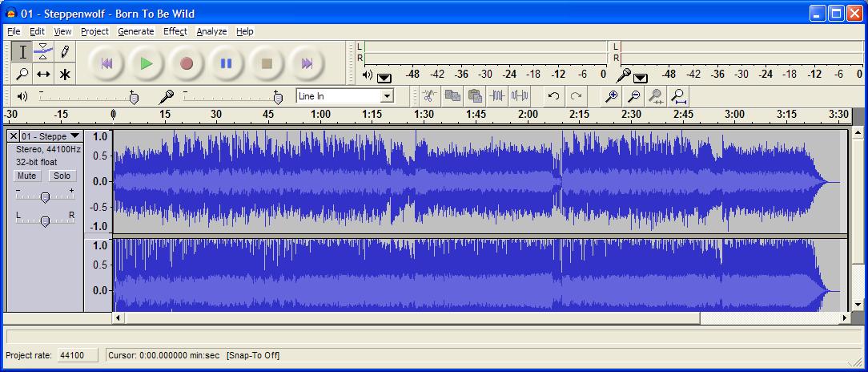The width and height of the screenshot is (868, 372).
Task: Click the vertical scrollbar up arrow
Action: 857,132
